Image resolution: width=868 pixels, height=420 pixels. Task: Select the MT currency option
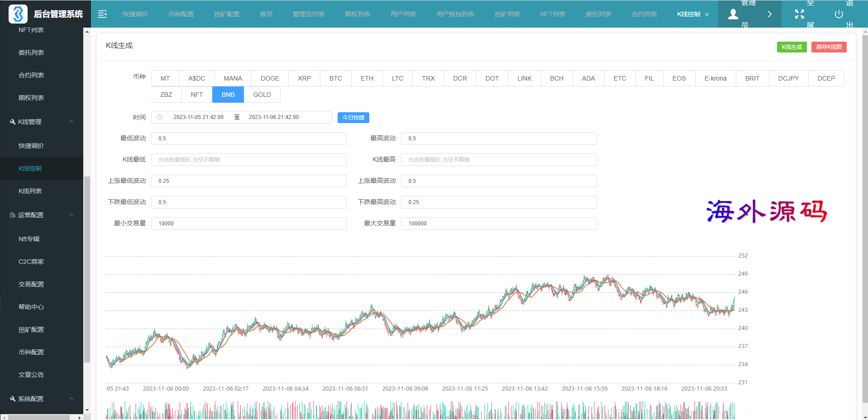[165, 78]
